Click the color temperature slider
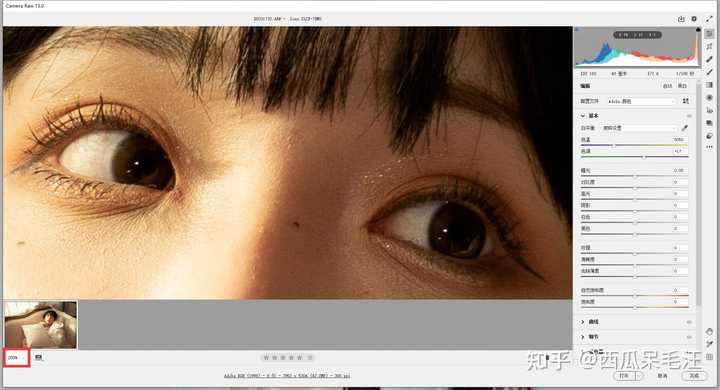Screen dimensions: 720x390 coord(634,145)
